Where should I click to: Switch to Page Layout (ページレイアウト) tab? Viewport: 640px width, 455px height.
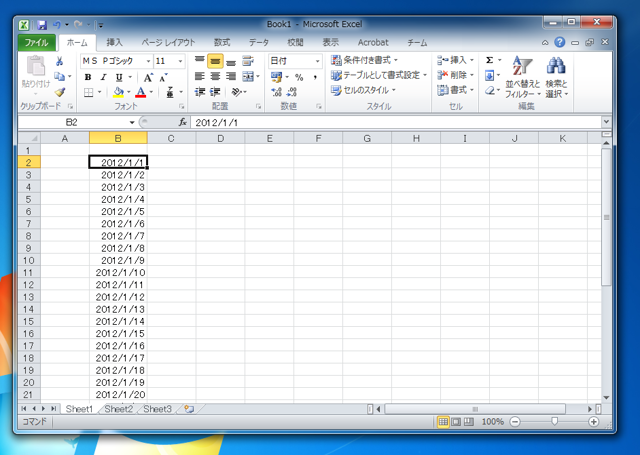click(x=168, y=42)
